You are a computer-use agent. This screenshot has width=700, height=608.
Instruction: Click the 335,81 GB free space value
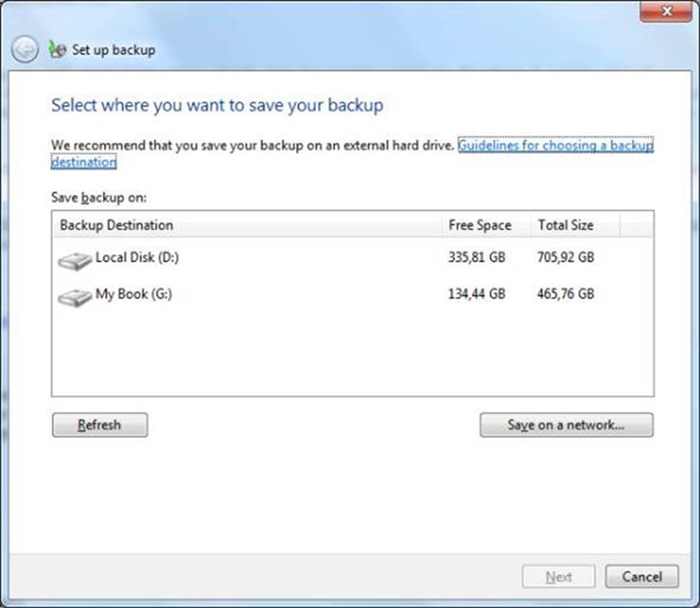coord(476,257)
